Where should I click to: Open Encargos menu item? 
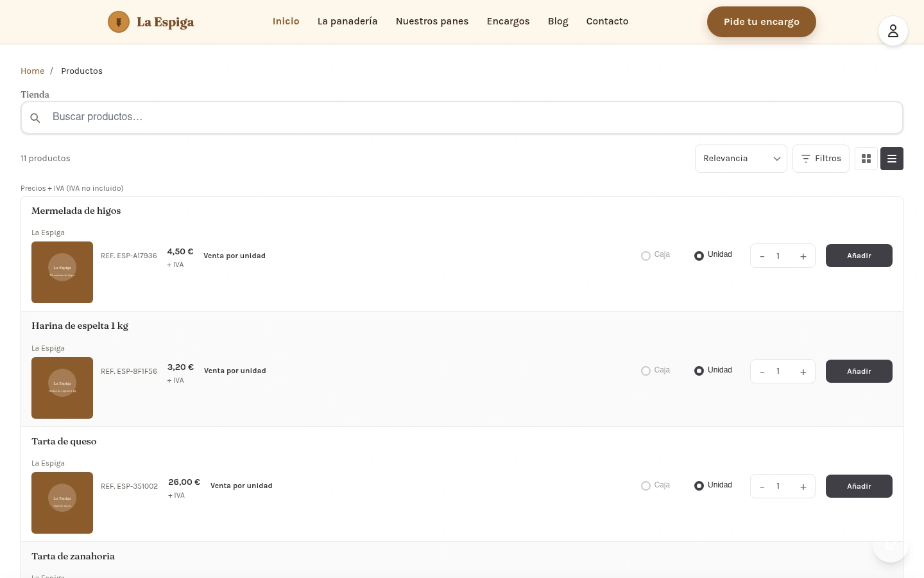coord(508,21)
